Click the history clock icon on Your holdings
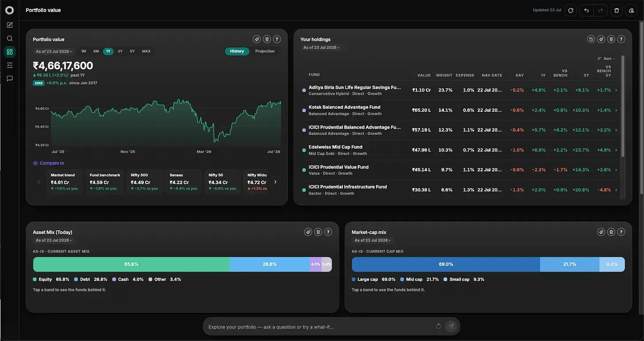644x341 pixels. pos(591,39)
